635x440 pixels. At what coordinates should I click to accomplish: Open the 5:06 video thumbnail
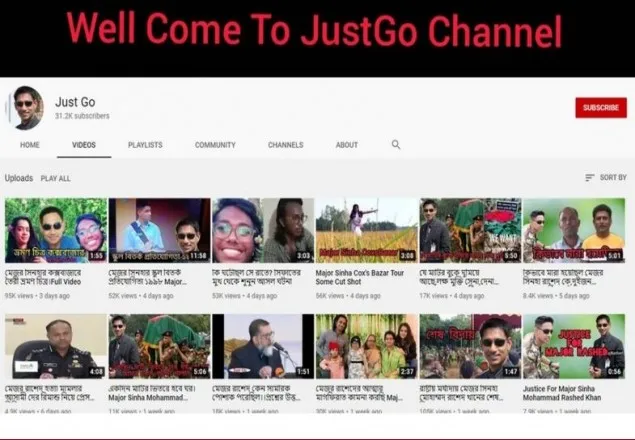[x=160, y=346]
